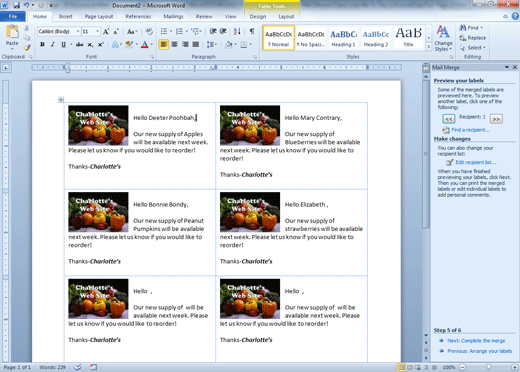Screen dimensions: 520x372
Task: Toggle Print Layout view in status bar
Action: click(x=401, y=367)
